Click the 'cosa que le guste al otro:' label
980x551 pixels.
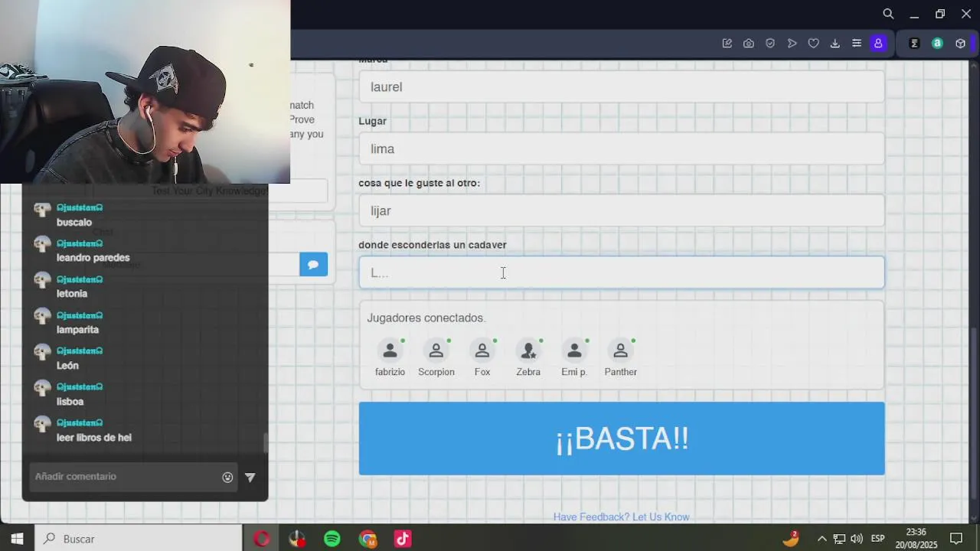[x=420, y=183]
